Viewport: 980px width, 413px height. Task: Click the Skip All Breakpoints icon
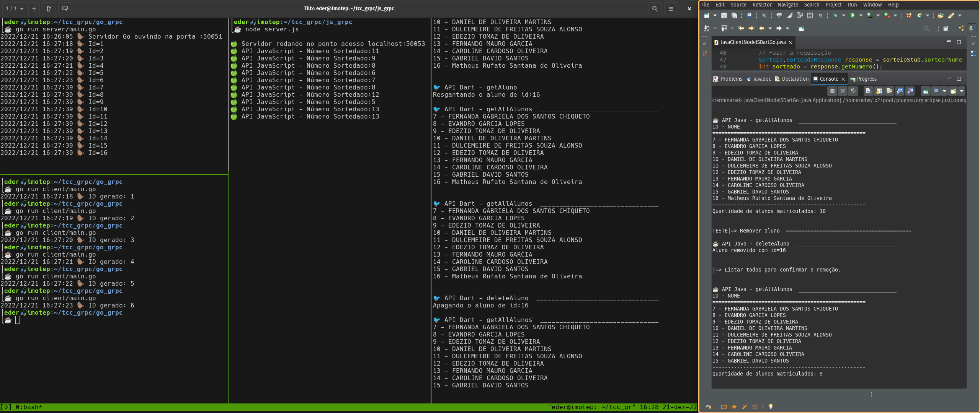point(764,15)
